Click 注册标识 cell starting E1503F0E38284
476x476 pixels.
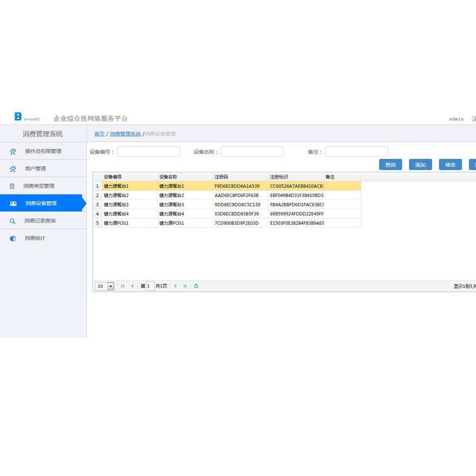pyautogui.click(x=296, y=223)
